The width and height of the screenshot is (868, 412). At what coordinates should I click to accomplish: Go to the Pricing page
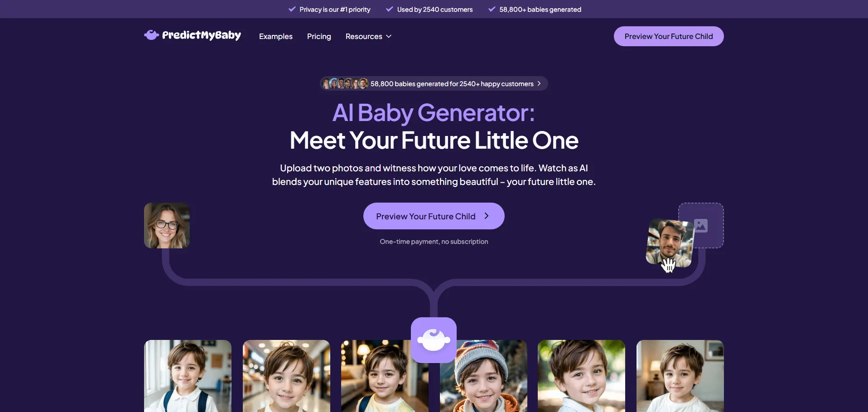click(x=319, y=36)
